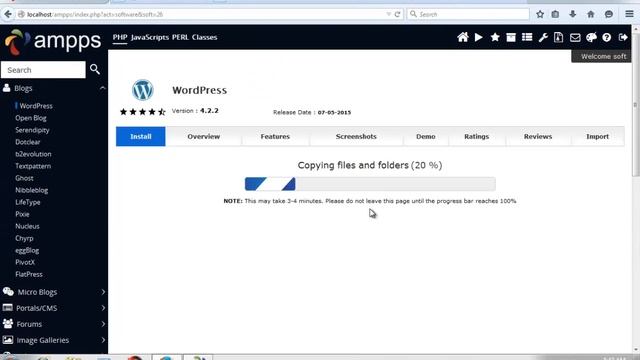Expand the Forums category

click(103, 324)
